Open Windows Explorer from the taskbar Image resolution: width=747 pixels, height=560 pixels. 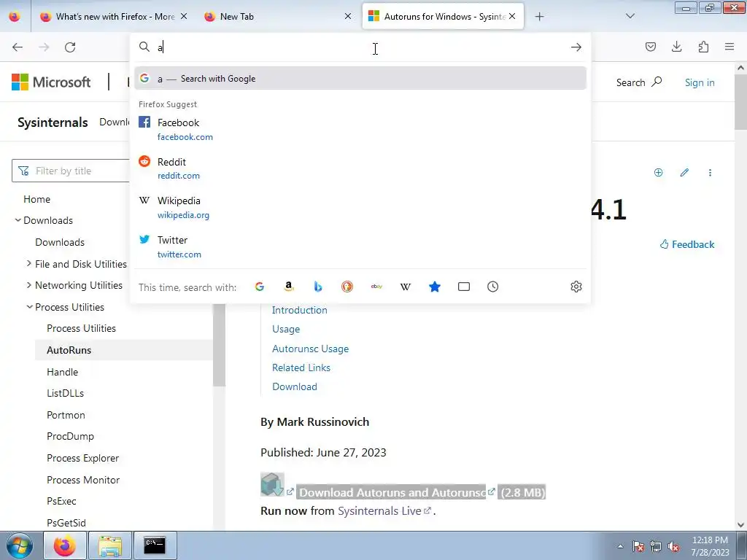(110, 545)
